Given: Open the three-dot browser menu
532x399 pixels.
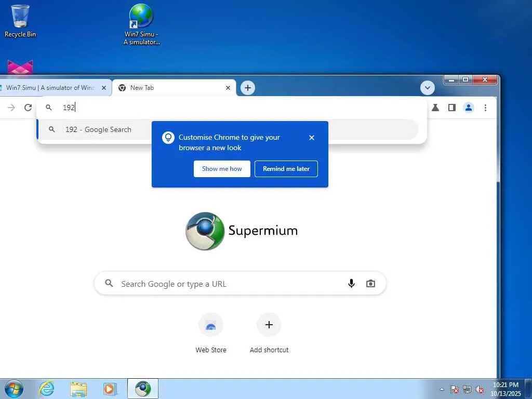Looking at the screenshot, I should pos(486,108).
